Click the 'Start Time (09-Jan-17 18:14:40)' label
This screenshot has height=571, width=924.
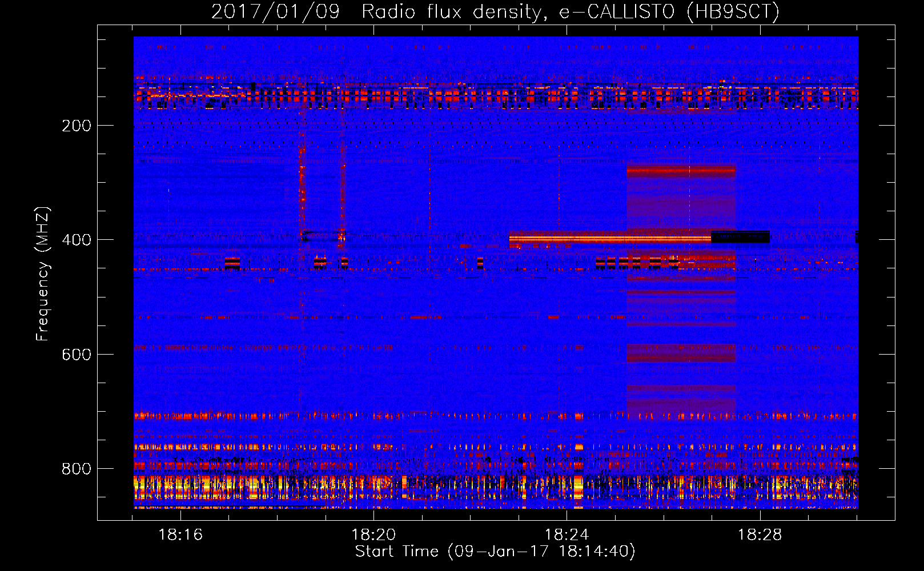[495, 552]
